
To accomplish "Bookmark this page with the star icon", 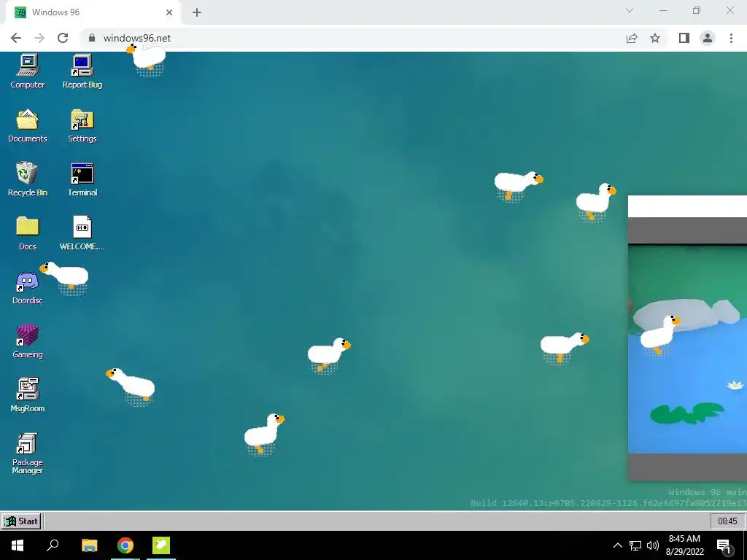I will click(x=655, y=38).
